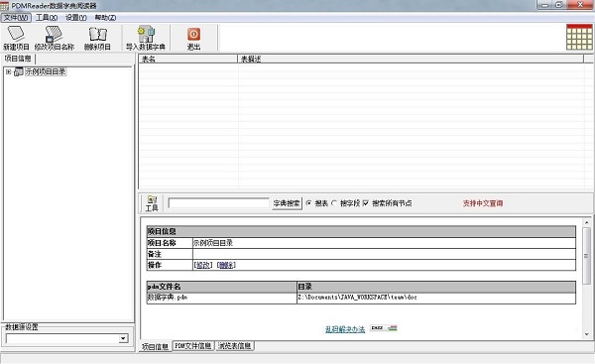Screen dimensions: 595x364
Task: Toggle the 搜索所有节点 checkbox
Action: click(365, 203)
